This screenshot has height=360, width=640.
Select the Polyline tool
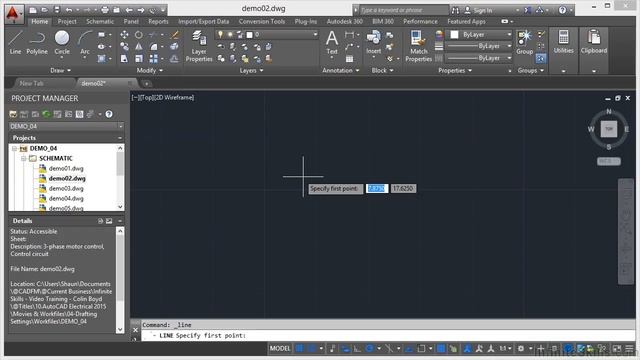[37, 42]
